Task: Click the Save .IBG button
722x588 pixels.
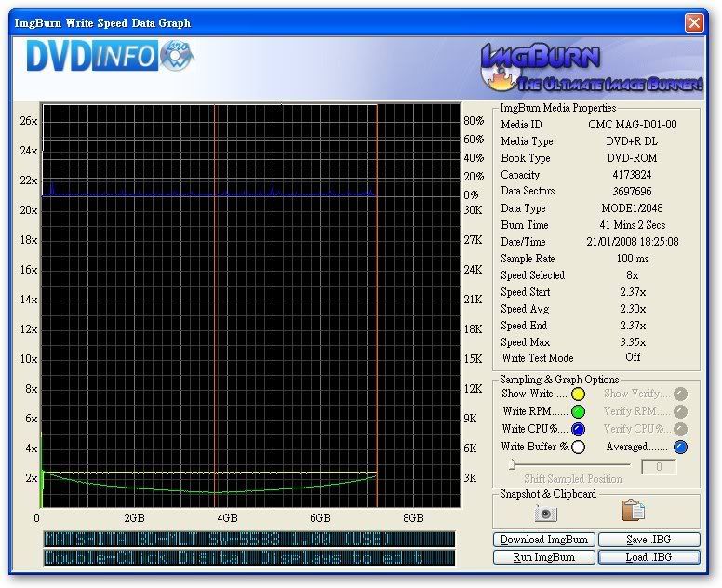Action: tap(649, 540)
